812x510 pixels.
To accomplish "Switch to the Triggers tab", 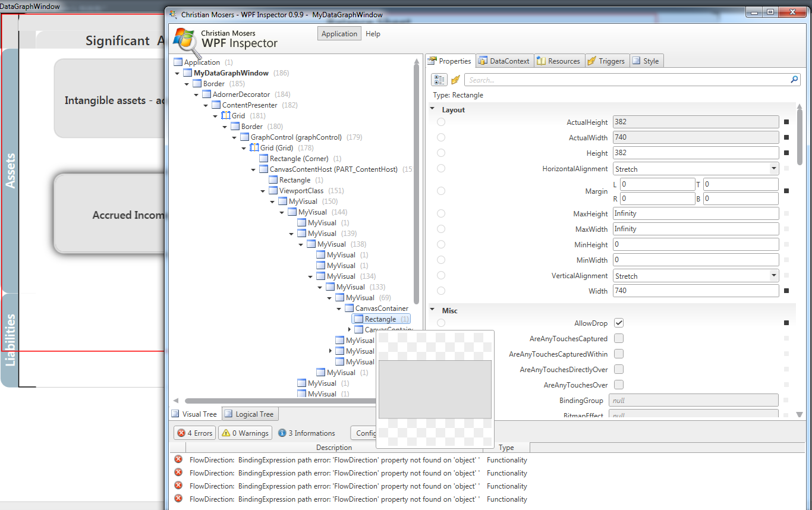I will [606, 61].
